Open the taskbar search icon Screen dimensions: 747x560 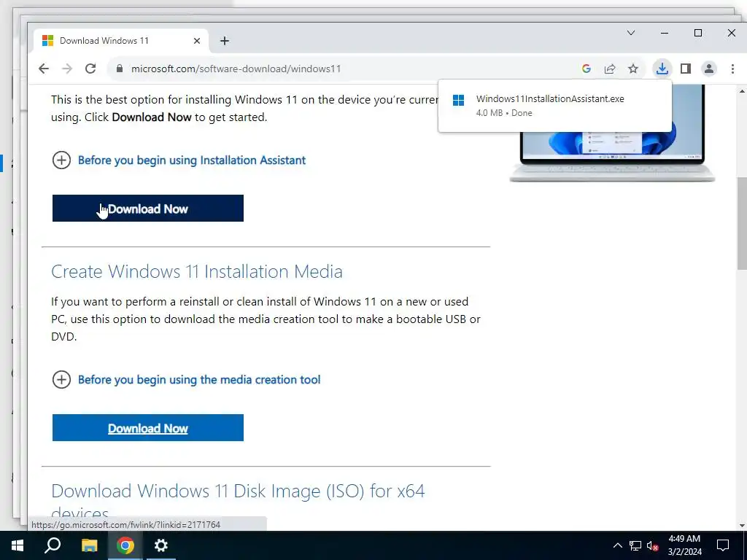pos(53,545)
